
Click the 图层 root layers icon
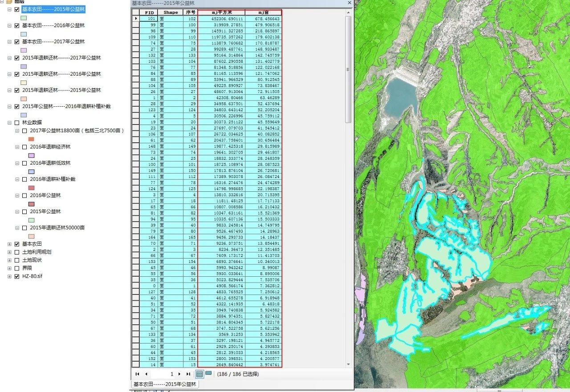click(9, 2)
